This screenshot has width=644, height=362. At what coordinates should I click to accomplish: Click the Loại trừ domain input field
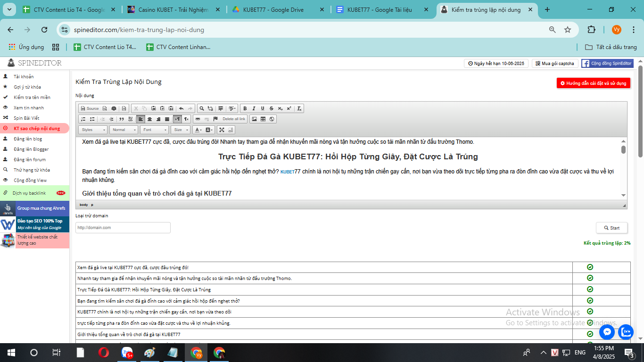pyautogui.click(x=123, y=228)
